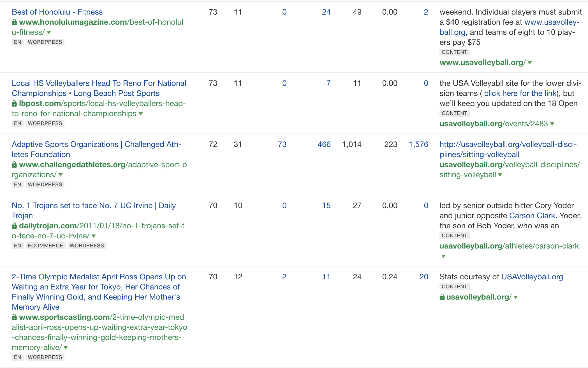This screenshot has height=368, width=588.
Task: Click value 73 in challengedathletes row
Action: [282, 144]
